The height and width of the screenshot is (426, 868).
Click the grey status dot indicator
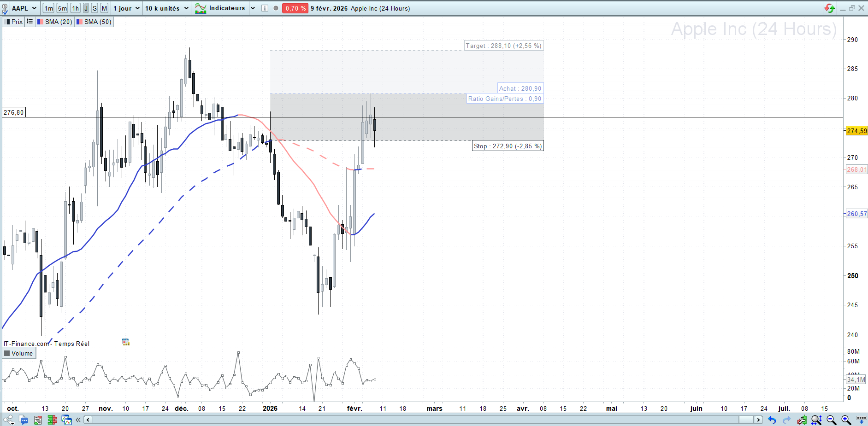(276, 8)
